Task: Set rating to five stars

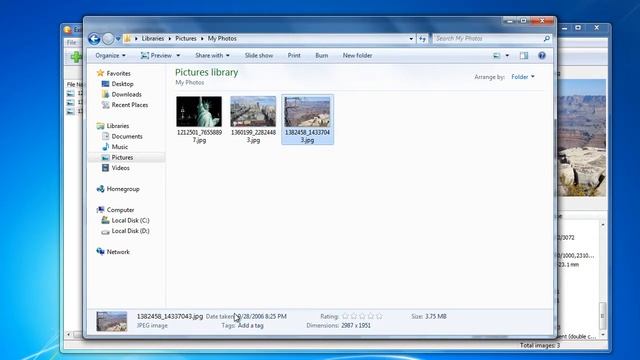Action: coord(380,316)
